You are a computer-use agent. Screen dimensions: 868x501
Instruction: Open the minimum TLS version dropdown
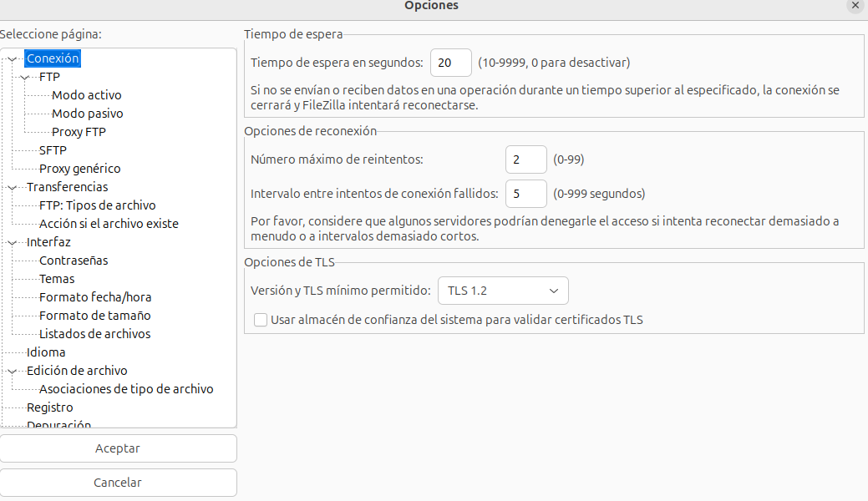[503, 291]
